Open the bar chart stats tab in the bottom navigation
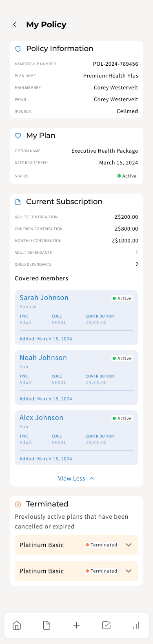Image resolution: width=153 pixels, height=644 pixels. click(x=136, y=625)
